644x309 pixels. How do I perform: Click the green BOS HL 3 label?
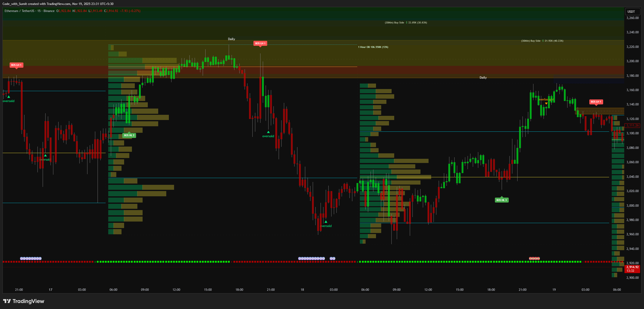coord(501,200)
